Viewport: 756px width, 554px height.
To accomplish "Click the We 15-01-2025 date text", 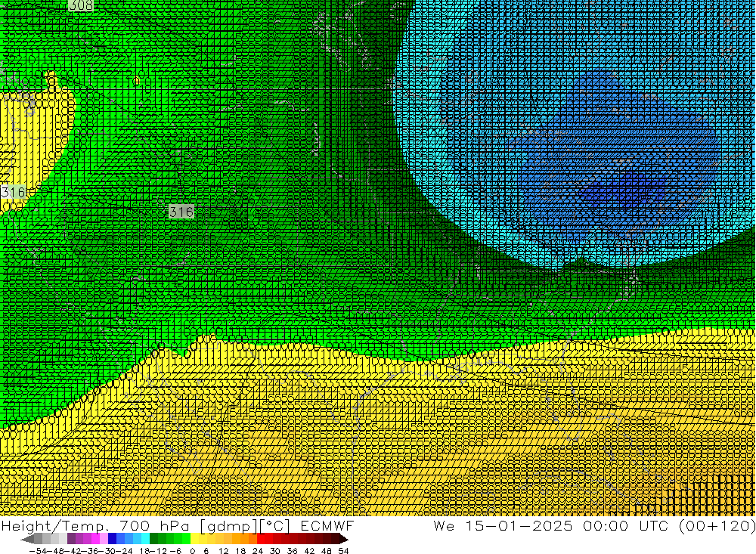I will pos(503,525).
